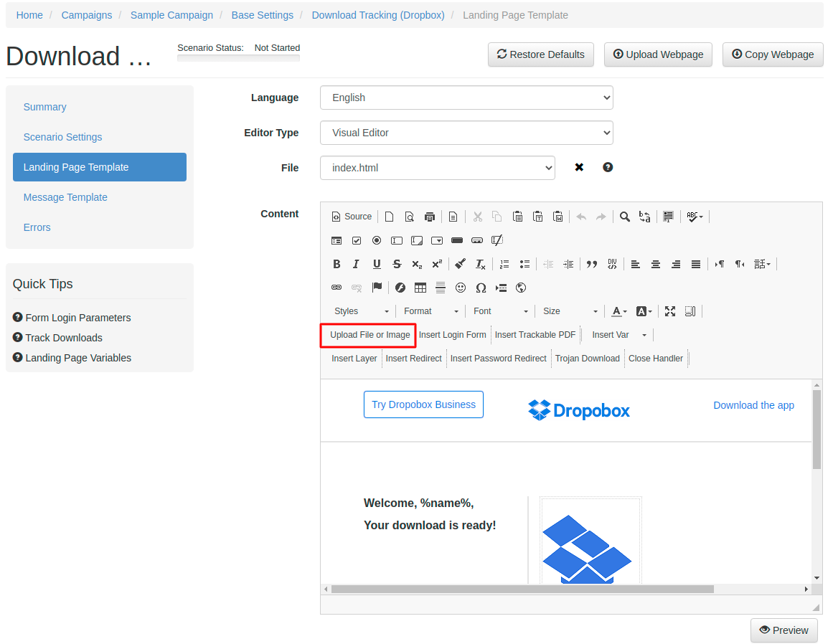Open the File dropdown showing index.html

point(437,168)
